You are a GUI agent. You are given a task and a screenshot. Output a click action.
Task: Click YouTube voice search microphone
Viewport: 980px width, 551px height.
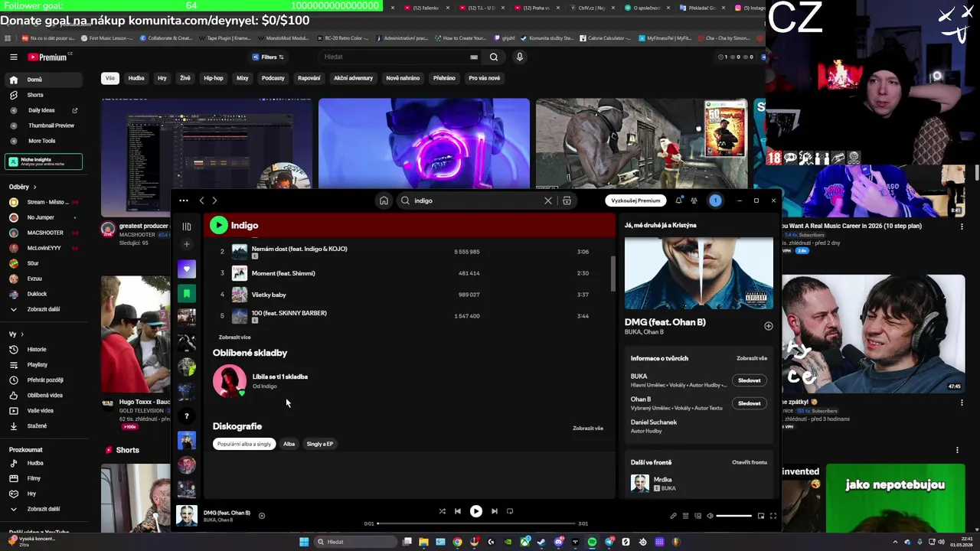[x=520, y=57]
